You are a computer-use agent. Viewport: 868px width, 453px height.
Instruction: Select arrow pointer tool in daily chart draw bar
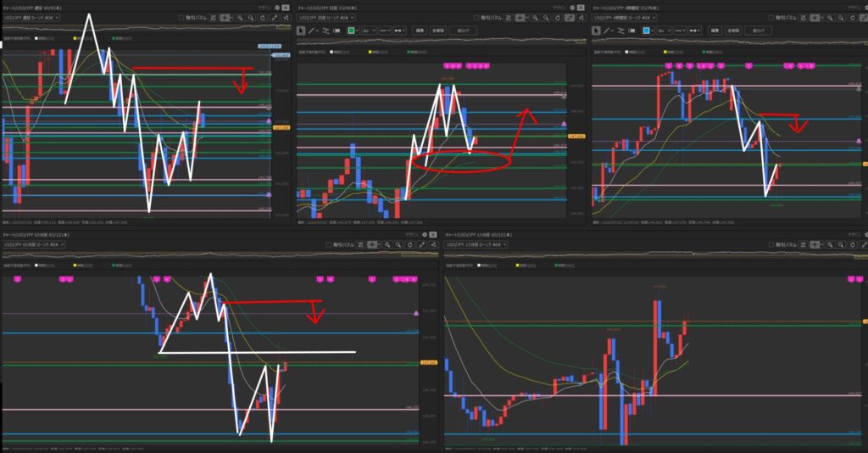pyautogui.click(x=301, y=31)
